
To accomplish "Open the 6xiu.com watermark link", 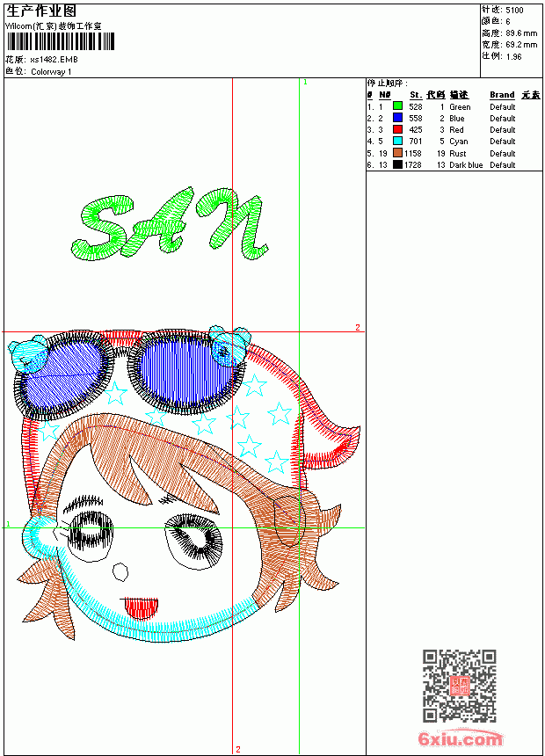I will pos(460,738).
